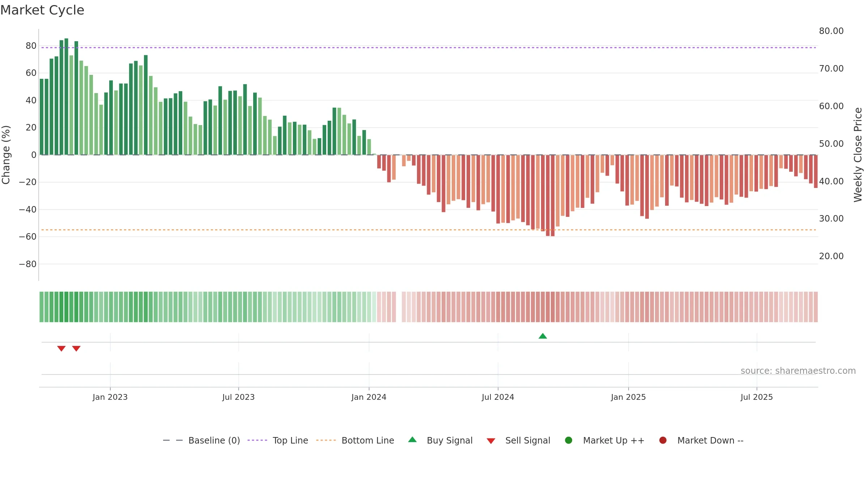Click the Jul 2025 axis label
The width and height of the screenshot is (868, 488).
point(757,397)
